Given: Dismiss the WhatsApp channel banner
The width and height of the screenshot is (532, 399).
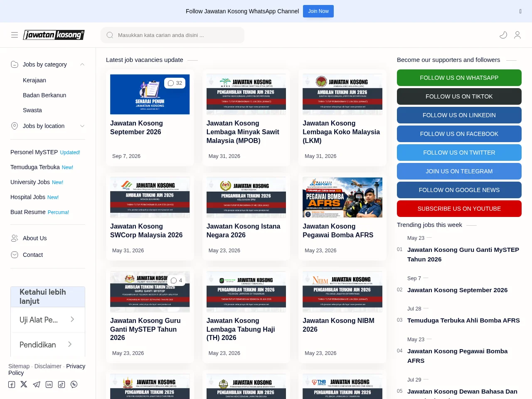Looking at the screenshot, I should [x=520, y=11].
